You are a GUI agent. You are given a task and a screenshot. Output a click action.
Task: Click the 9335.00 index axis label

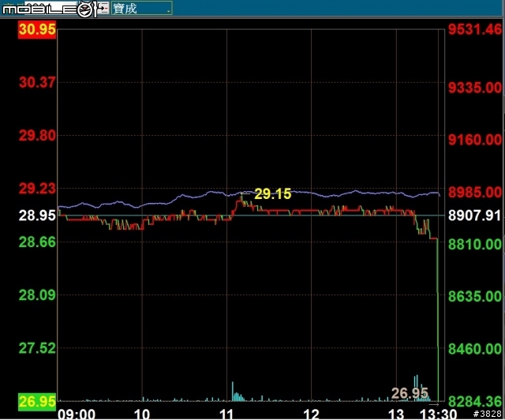pyautogui.click(x=475, y=88)
